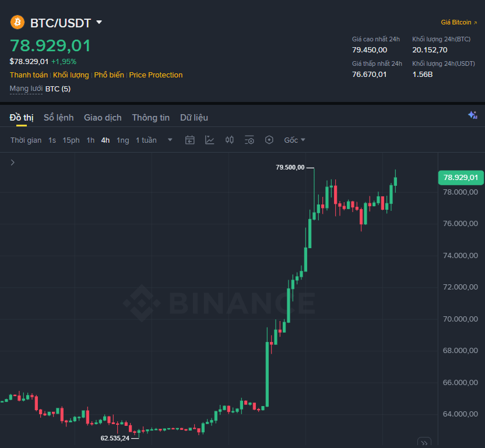485x448 pixels.
Task: Select the 1s interval
Action: 52,140
